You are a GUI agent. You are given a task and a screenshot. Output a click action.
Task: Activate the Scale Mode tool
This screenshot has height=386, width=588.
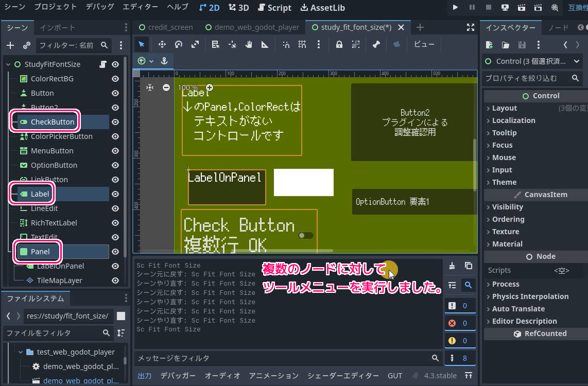click(195, 45)
